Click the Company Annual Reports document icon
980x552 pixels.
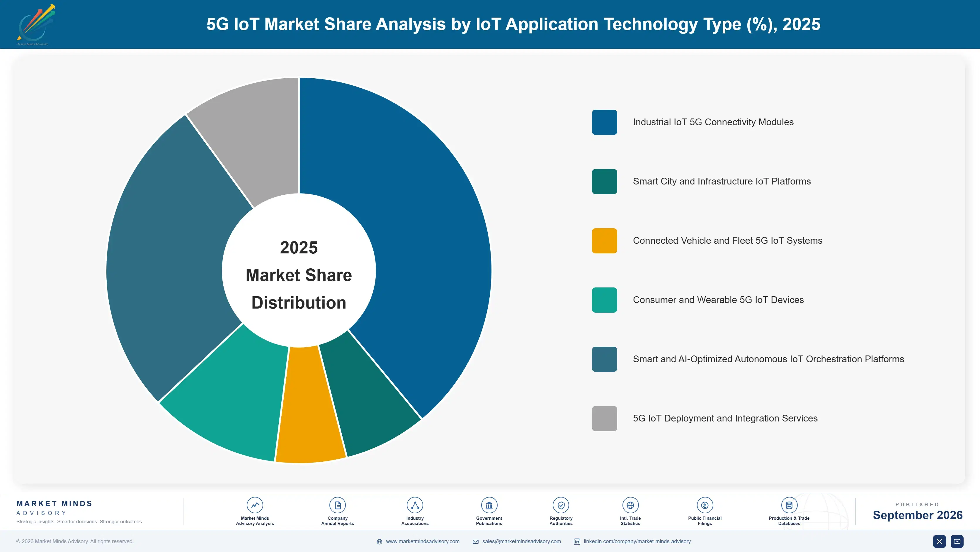(337, 505)
